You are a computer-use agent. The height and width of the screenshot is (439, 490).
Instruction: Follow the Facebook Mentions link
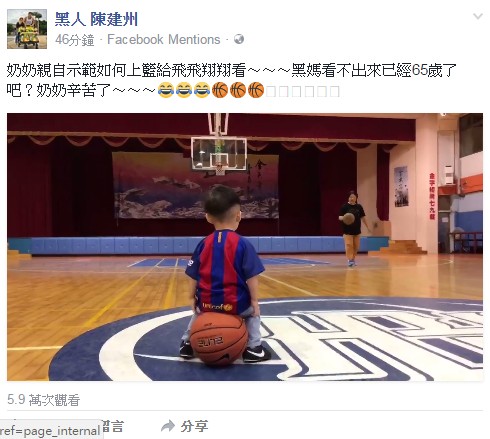click(x=164, y=39)
